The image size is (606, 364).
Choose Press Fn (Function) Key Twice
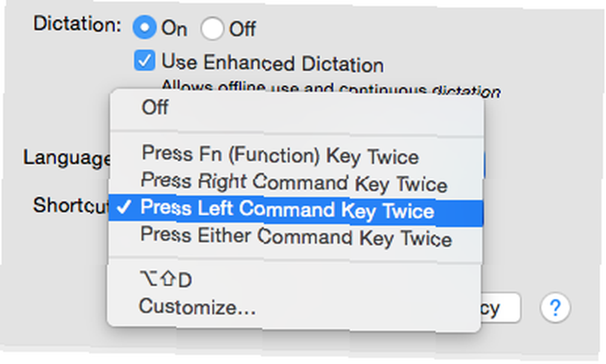[x=296, y=155]
